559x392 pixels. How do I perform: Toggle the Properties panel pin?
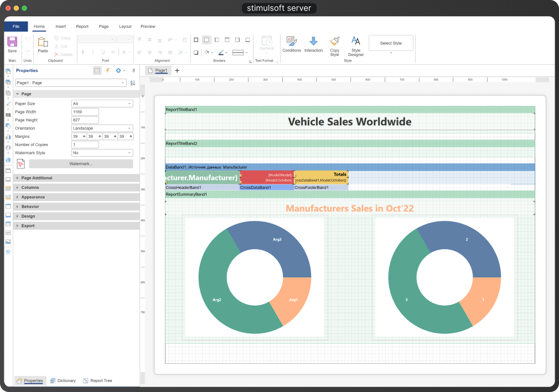(133, 71)
